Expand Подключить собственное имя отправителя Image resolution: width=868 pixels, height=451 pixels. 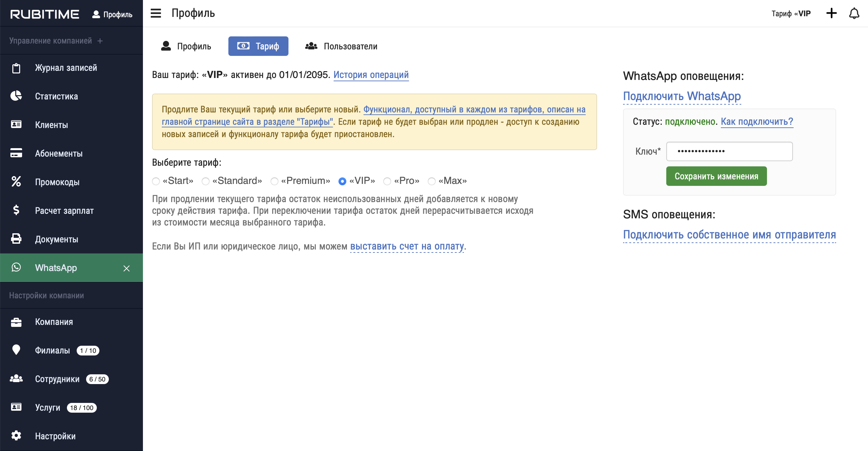tap(729, 235)
